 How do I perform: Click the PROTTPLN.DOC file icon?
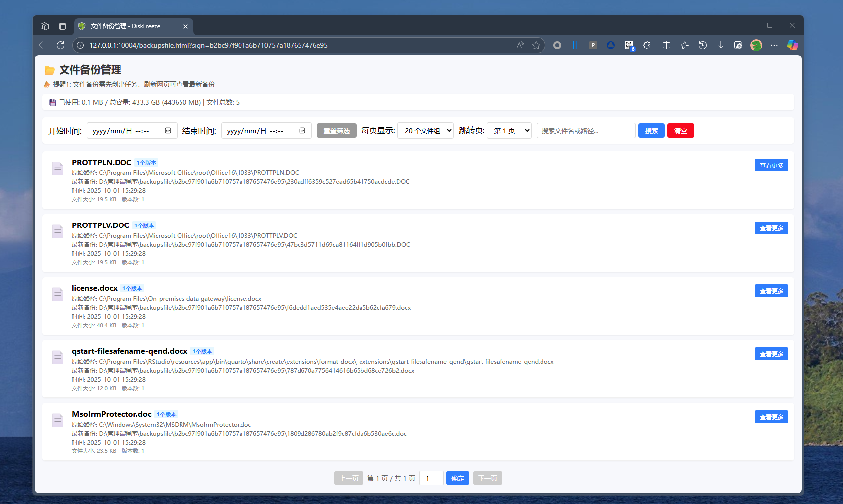58,168
